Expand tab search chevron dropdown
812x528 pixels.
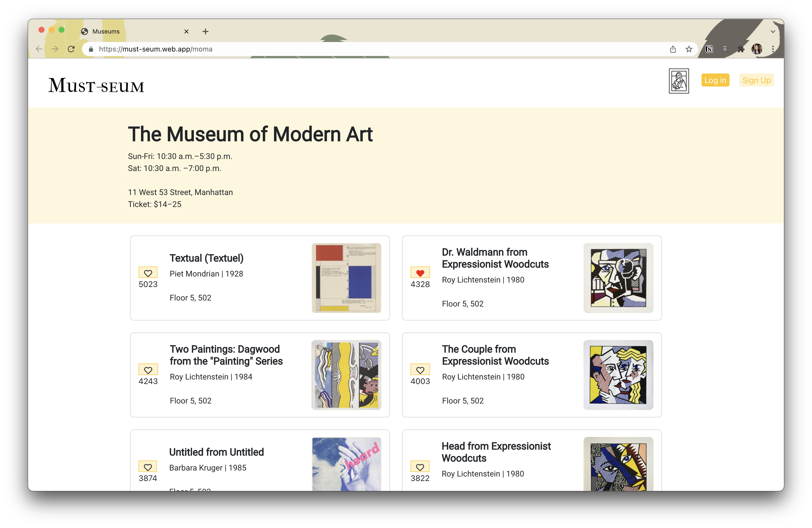point(773,31)
